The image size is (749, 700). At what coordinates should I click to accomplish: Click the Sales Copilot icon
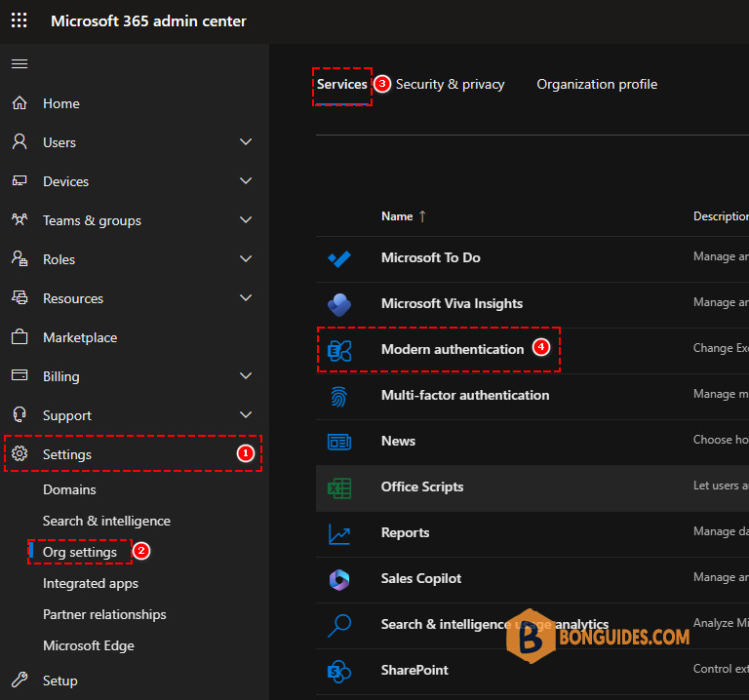point(339,580)
